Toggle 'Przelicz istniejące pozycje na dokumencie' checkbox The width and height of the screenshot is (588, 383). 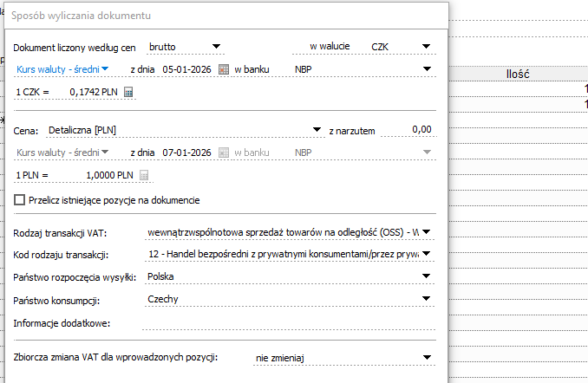coord(20,200)
